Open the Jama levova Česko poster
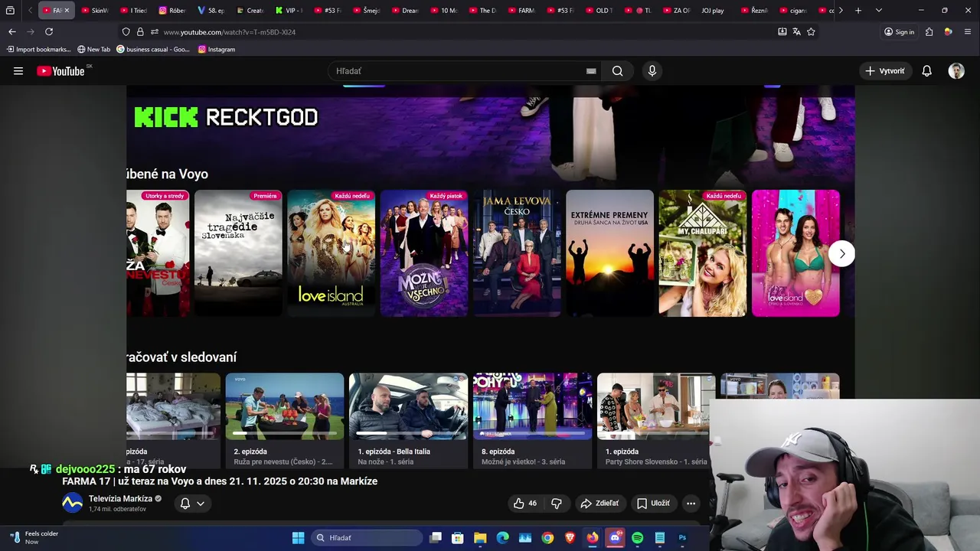The width and height of the screenshot is (980, 551). 517,253
